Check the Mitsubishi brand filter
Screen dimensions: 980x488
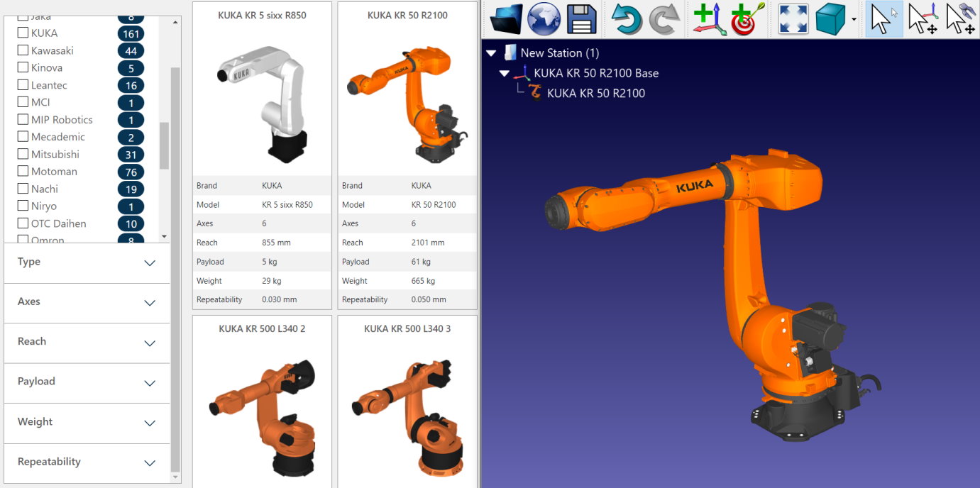tap(23, 154)
